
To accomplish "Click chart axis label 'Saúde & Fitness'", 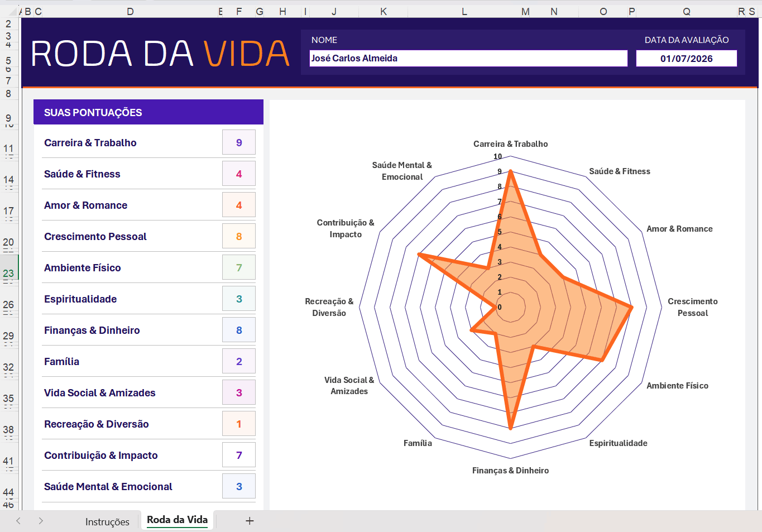I will click(620, 171).
